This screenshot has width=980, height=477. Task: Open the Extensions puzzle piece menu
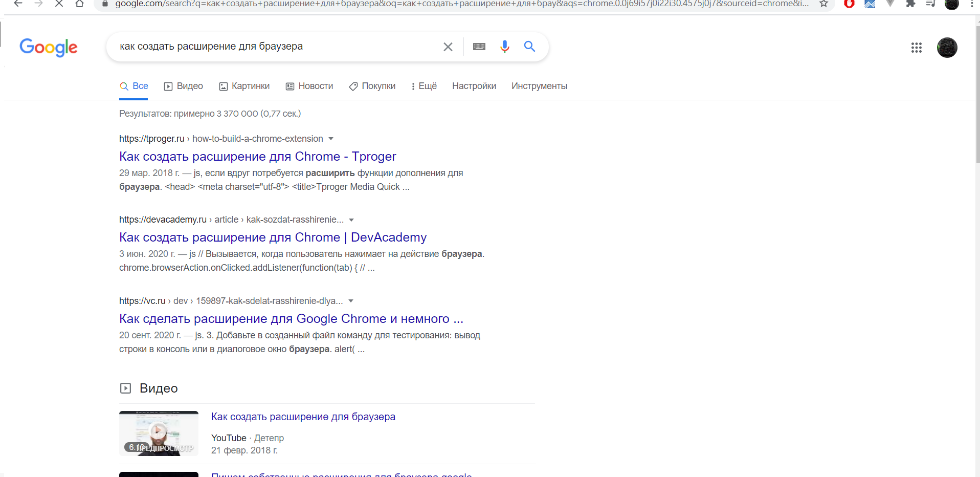click(910, 4)
